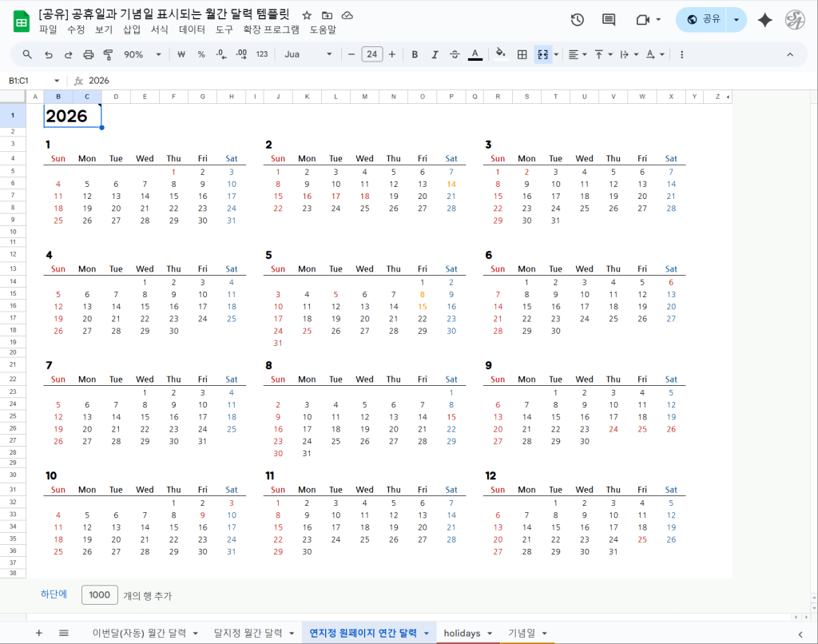Toggle bold formatting
Screen dimensions: 818x644
coord(415,54)
